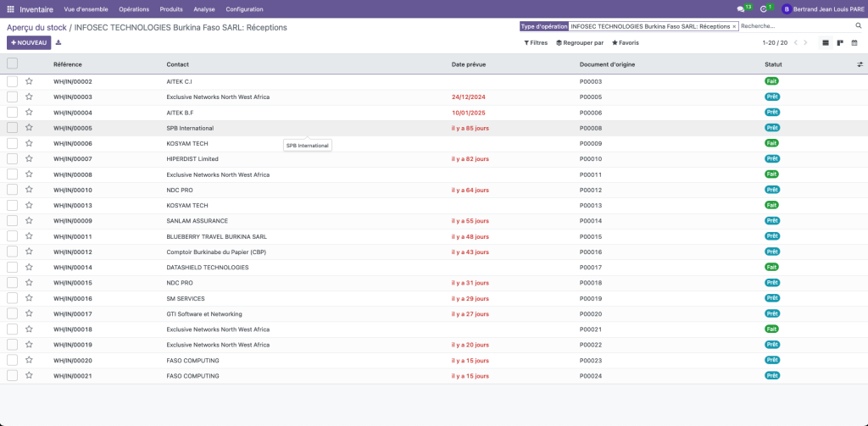
Task: Click the NOUVEAU button
Action: (29, 42)
